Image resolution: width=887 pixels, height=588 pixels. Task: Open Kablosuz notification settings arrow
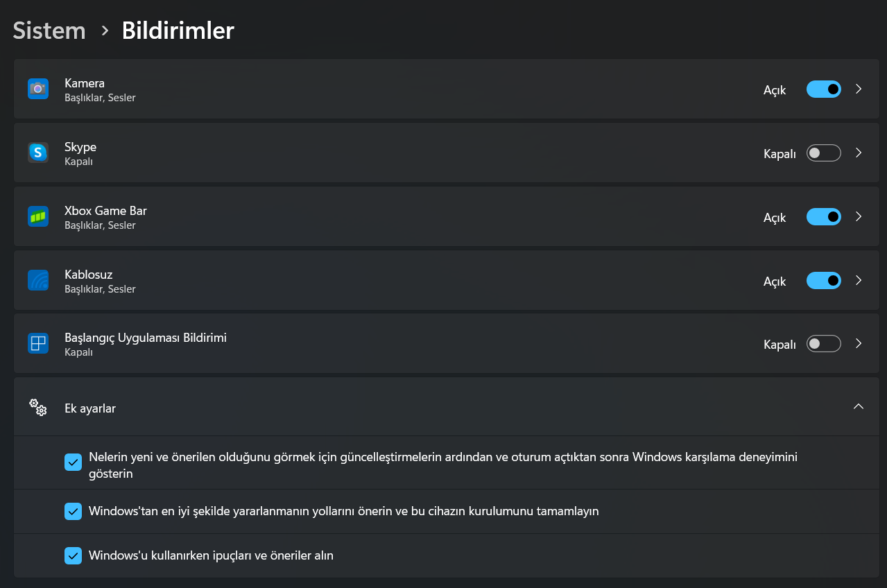click(x=859, y=281)
